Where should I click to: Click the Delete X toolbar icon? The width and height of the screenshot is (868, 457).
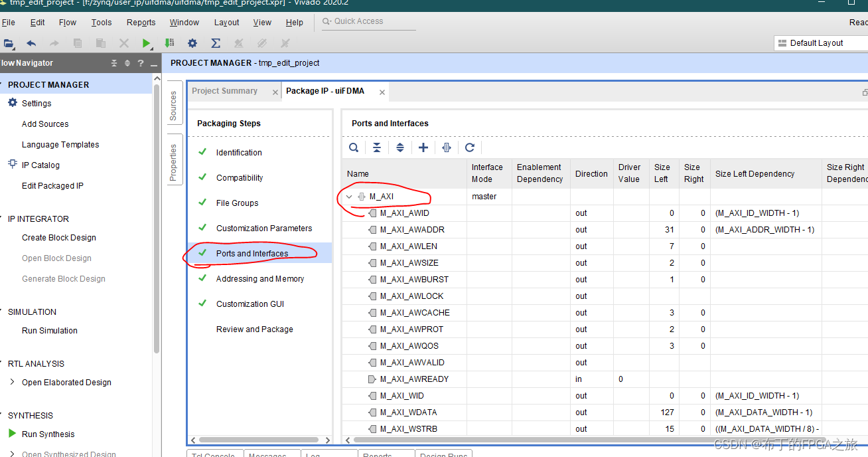pos(124,43)
